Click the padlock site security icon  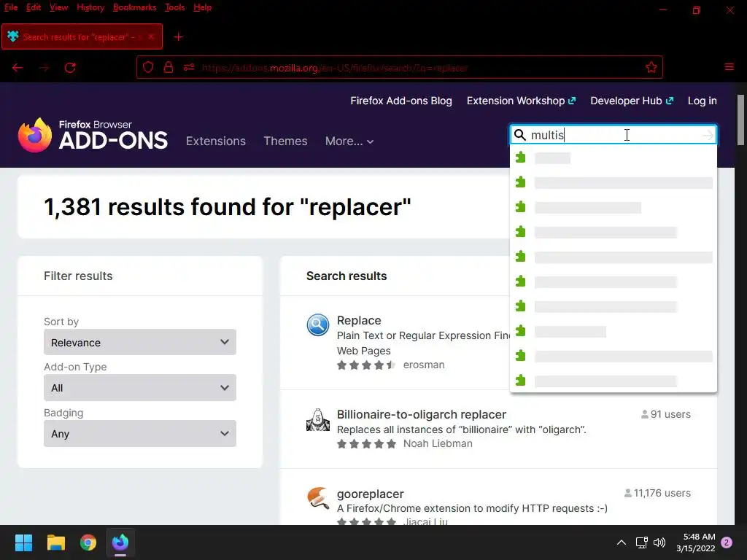tap(169, 67)
